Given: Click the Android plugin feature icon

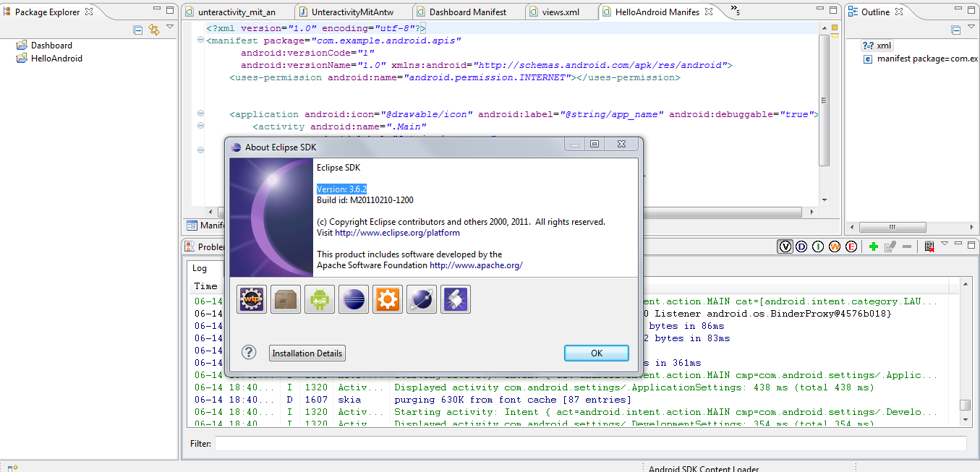Looking at the screenshot, I should [x=320, y=299].
